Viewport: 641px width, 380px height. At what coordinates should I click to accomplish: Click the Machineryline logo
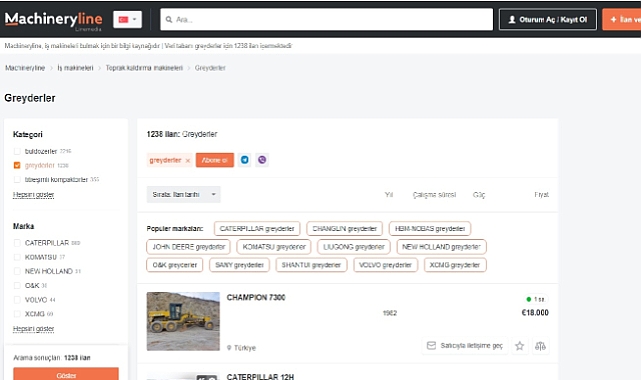point(54,20)
